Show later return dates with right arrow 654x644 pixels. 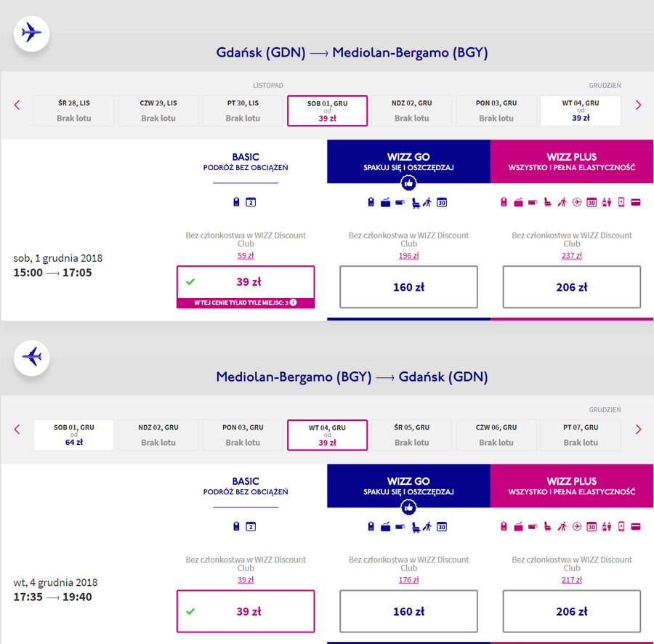tap(638, 429)
